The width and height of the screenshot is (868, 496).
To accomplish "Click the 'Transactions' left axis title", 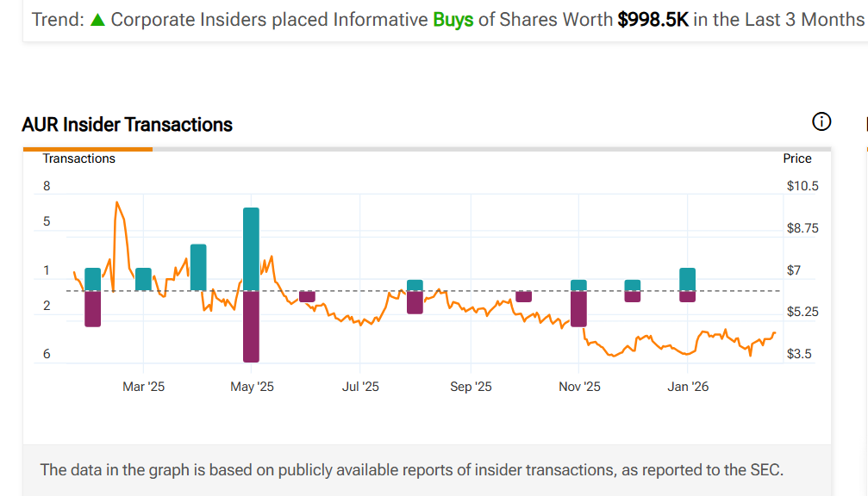I will [x=79, y=158].
